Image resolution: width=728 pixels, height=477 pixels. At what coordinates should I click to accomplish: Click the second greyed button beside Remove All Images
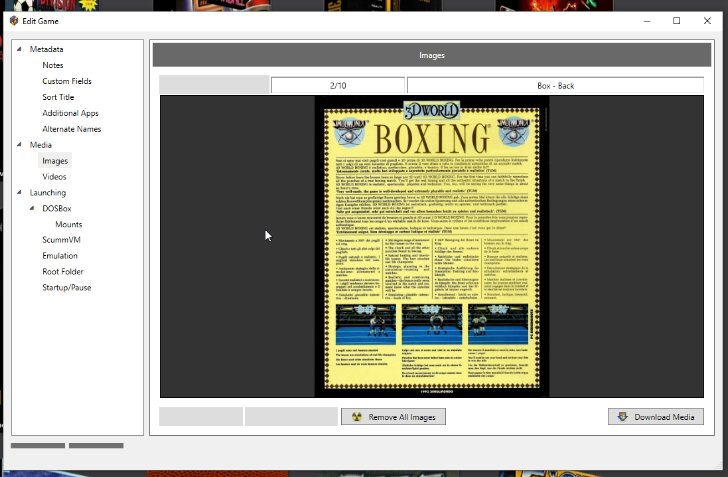[291, 416]
